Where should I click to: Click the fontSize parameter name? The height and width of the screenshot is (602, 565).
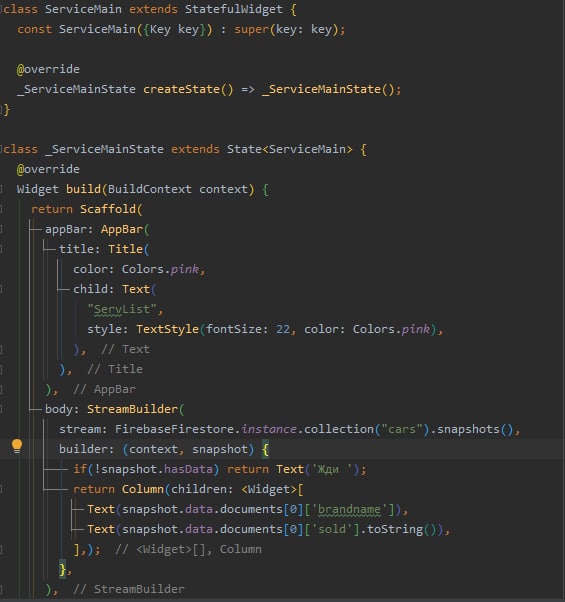coord(234,329)
